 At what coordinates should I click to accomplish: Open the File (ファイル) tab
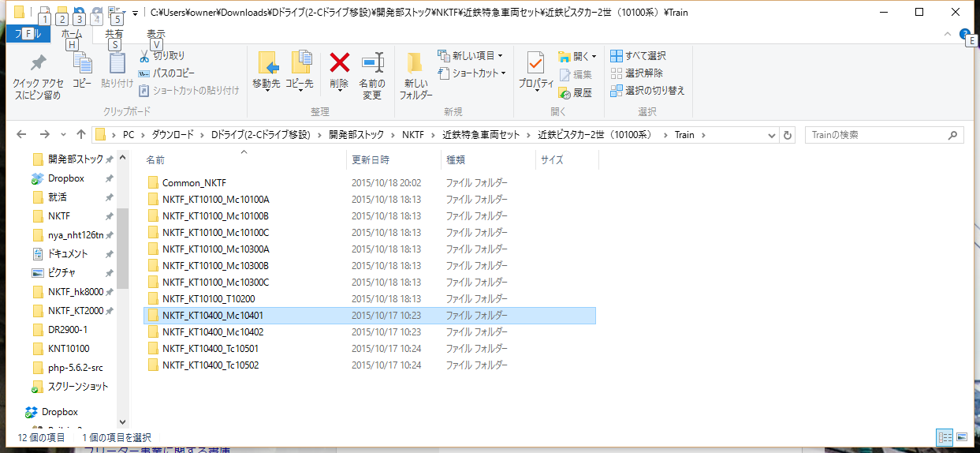pyautogui.click(x=28, y=34)
